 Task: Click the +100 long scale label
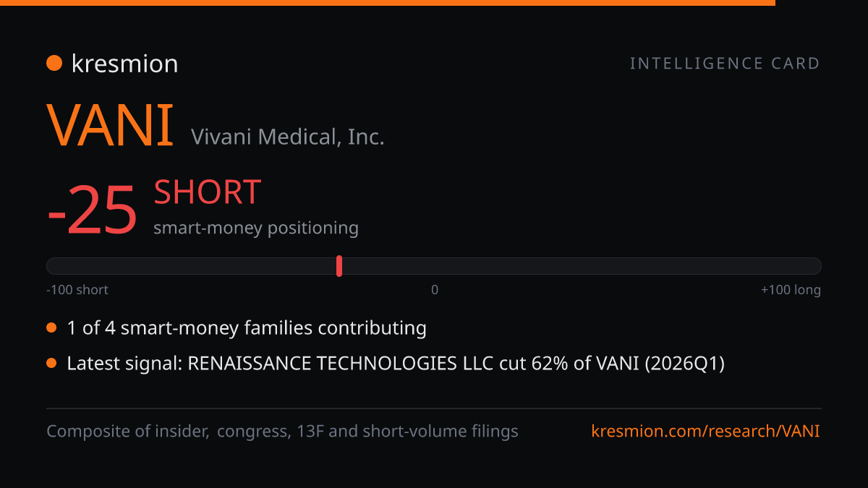coord(791,290)
